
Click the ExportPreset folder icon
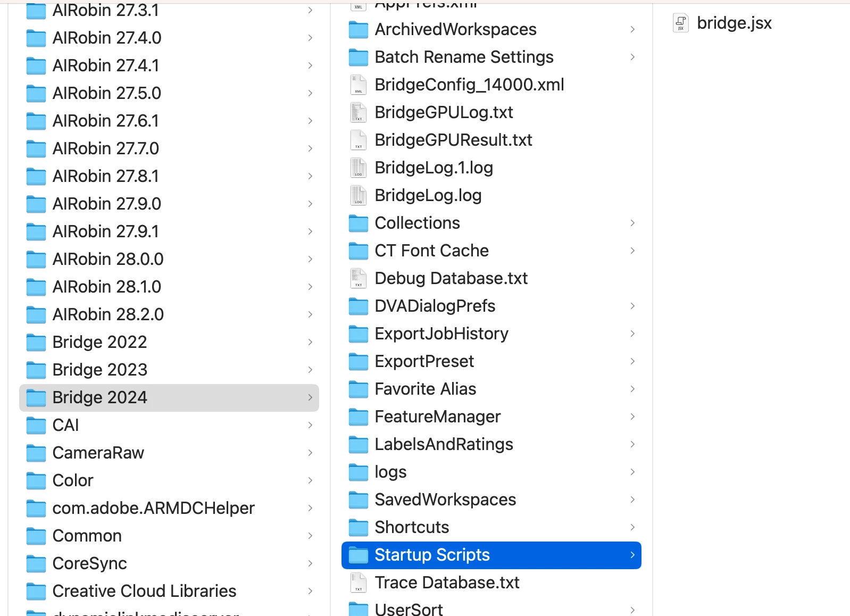(x=358, y=362)
